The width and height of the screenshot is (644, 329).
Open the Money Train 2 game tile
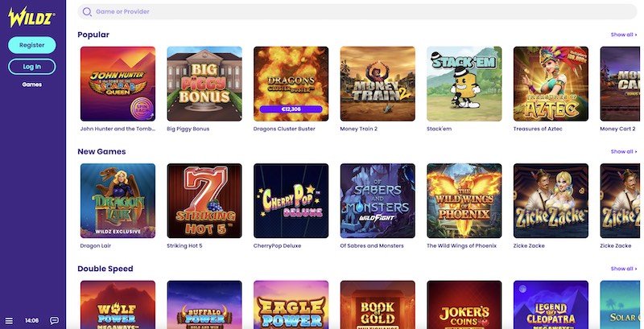(378, 84)
